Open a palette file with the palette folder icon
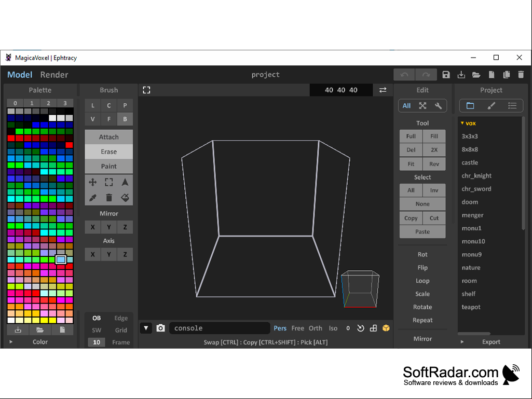Image resolution: width=532 pixels, height=399 pixels. click(x=40, y=330)
